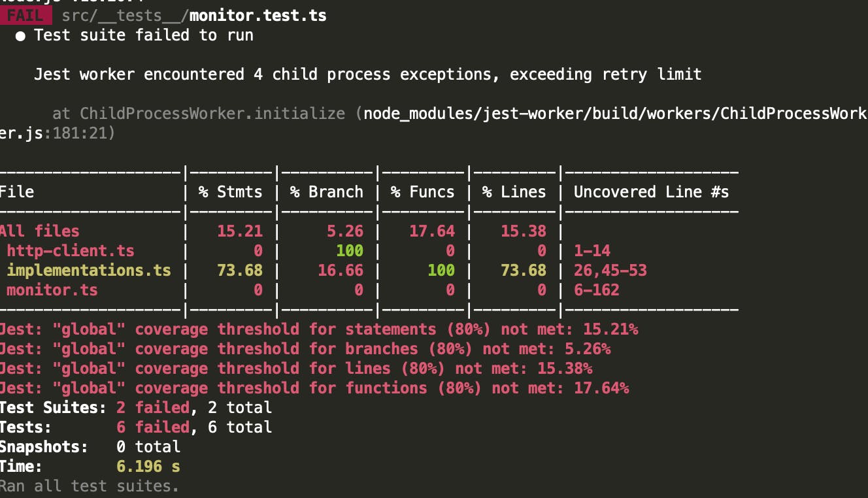Click the "% Stmts" column header
Image resolution: width=868 pixels, height=498 pixels.
[x=230, y=192]
